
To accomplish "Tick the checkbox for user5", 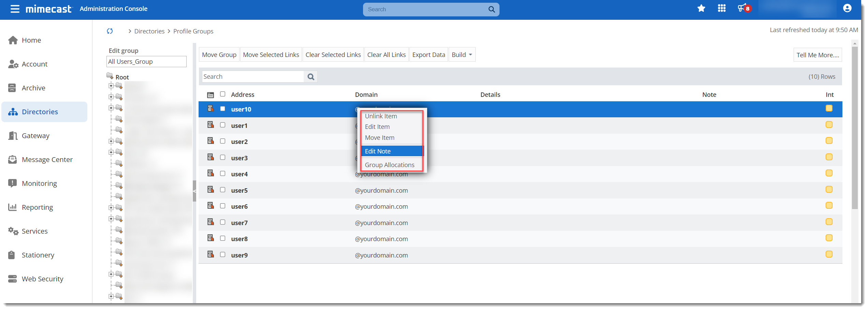I will [223, 190].
